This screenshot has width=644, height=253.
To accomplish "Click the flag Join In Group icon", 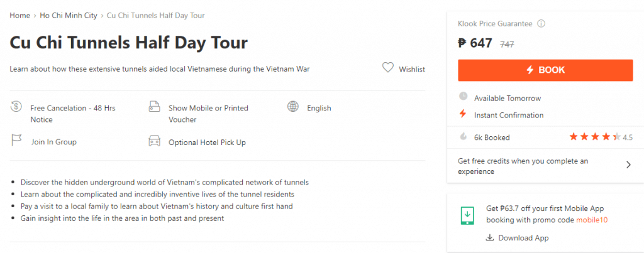I will [x=16, y=141].
